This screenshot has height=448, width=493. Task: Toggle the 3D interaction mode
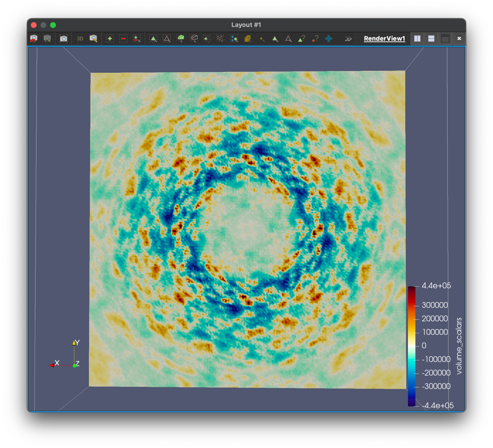coord(80,39)
